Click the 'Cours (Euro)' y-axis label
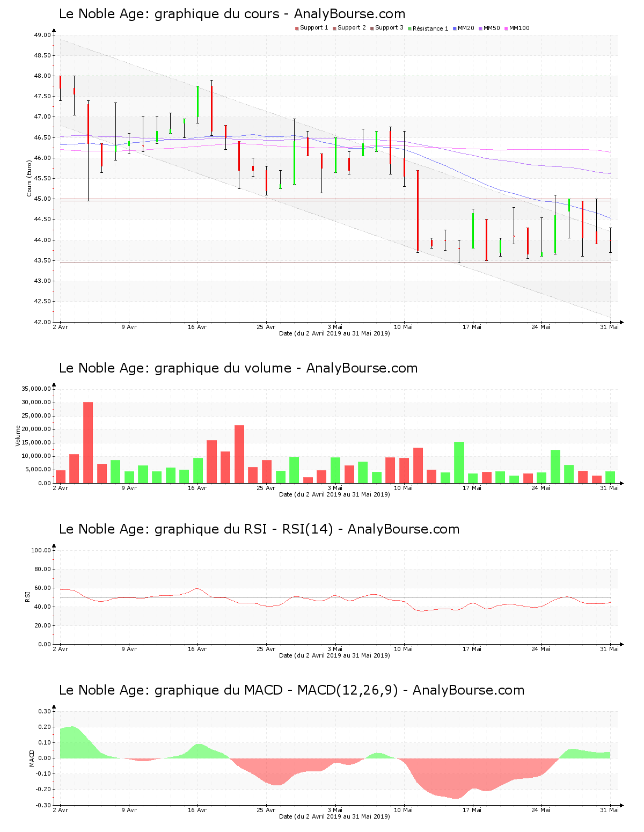 pyautogui.click(x=29, y=178)
